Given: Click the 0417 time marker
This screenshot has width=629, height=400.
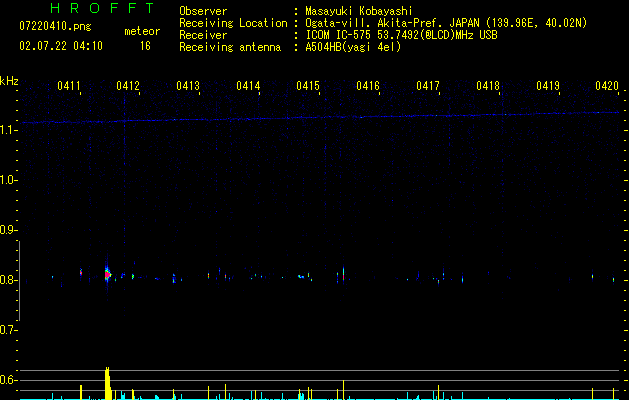Looking at the screenshot, I should [428, 86].
